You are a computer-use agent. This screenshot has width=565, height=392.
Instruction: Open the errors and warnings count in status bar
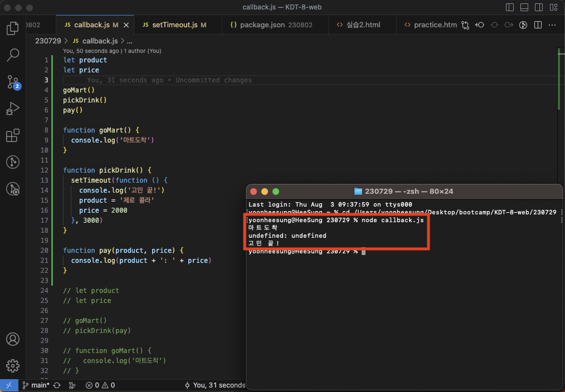coord(100,385)
